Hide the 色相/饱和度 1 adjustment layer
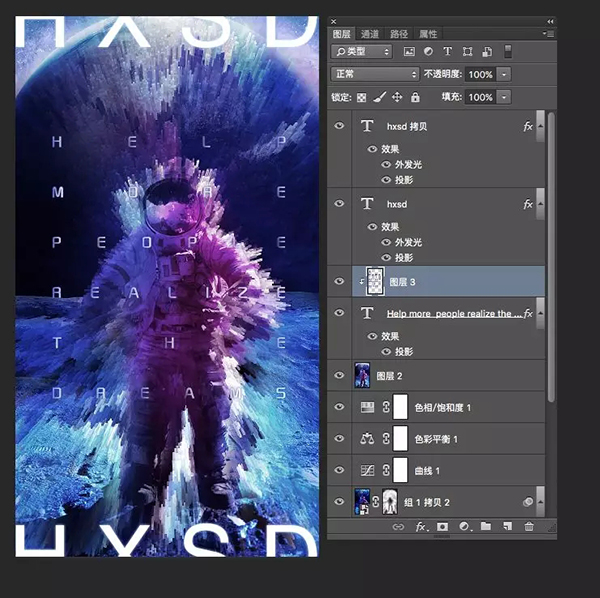Screen dimensions: 600x598 pyautogui.click(x=339, y=407)
